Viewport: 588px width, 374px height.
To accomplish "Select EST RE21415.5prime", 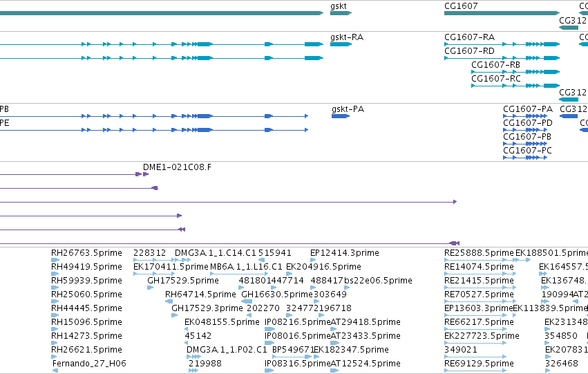I will tap(479, 281).
